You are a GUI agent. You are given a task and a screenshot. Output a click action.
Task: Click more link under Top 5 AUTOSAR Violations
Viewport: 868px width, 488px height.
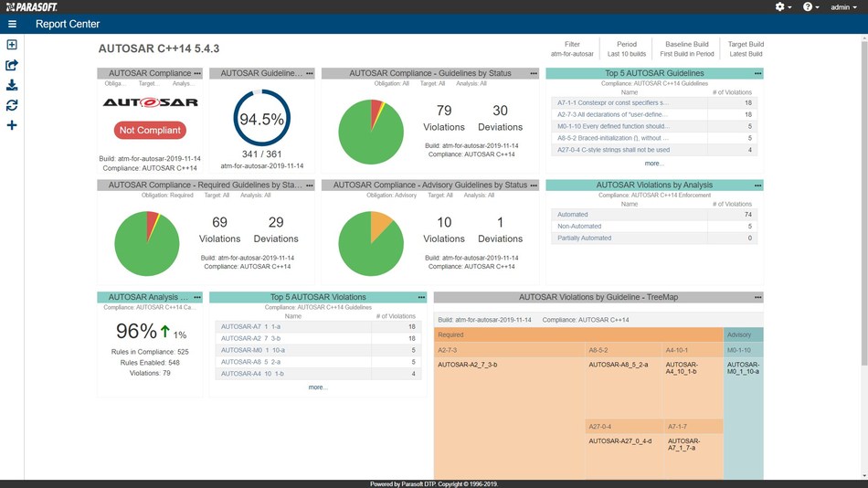[x=318, y=387]
